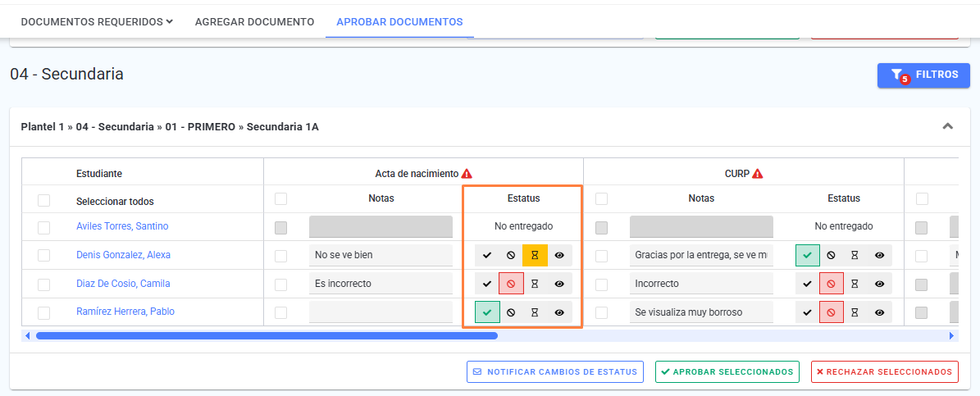980x396 pixels.
Task: Approve Denis Gonzalez's Acta de nacimiento with checkmark
Action: pos(487,256)
